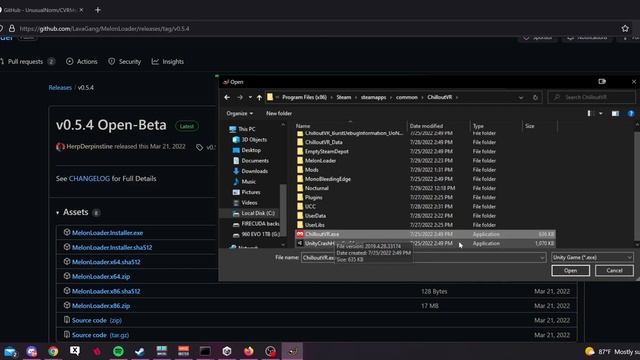Image resolution: width=640 pixels, height=360 pixels.
Task: Open the Insights tab on GitHub
Action: (168, 62)
